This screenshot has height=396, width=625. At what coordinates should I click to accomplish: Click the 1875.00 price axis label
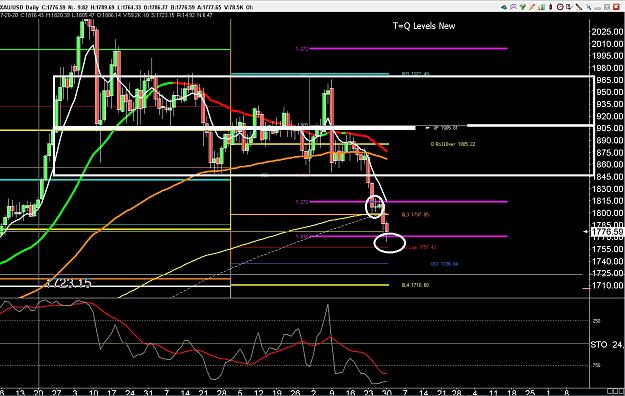[607, 153]
